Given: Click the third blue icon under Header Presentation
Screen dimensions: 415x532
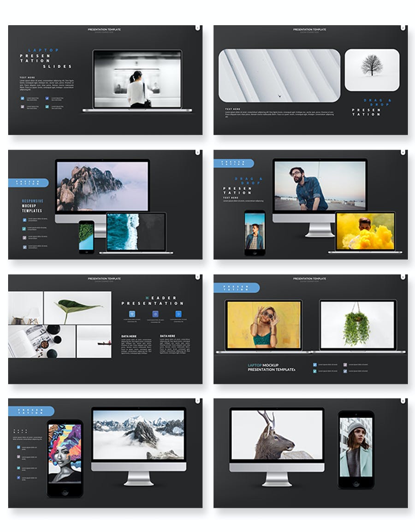Looking at the screenshot, I should [178, 314].
